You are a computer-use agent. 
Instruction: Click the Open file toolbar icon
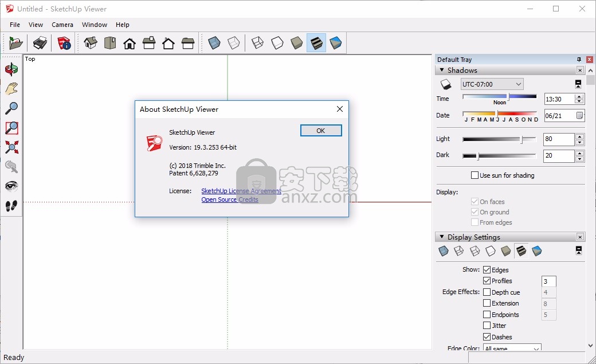pyautogui.click(x=16, y=43)
